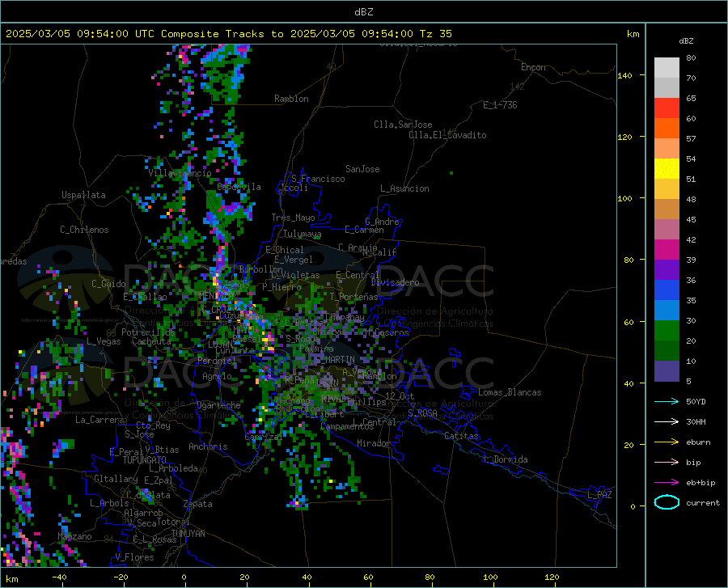Click the 'Clla.SanJose' map label
This screenshot has width=728, height=588.
pyautogui.click(x=403, y=125)
